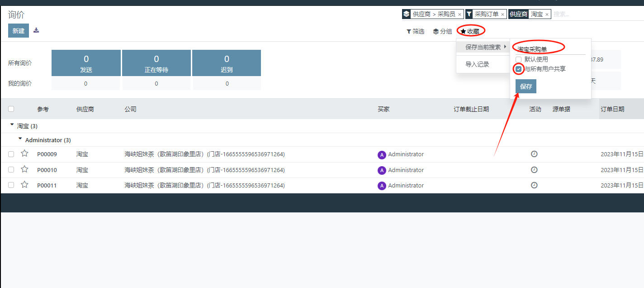Star the P00009 order as favorite
This screenshot has height=288, width=644.
(x=24, y=154)
